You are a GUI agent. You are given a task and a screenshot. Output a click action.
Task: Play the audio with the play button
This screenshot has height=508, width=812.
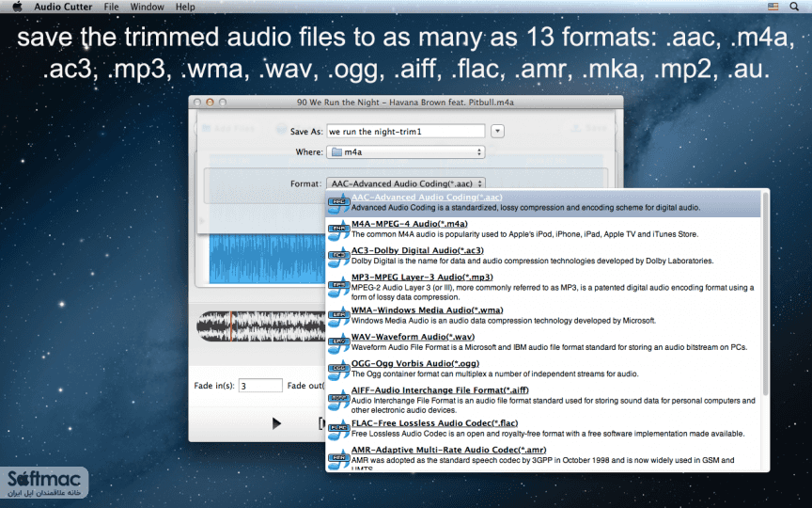276,423
